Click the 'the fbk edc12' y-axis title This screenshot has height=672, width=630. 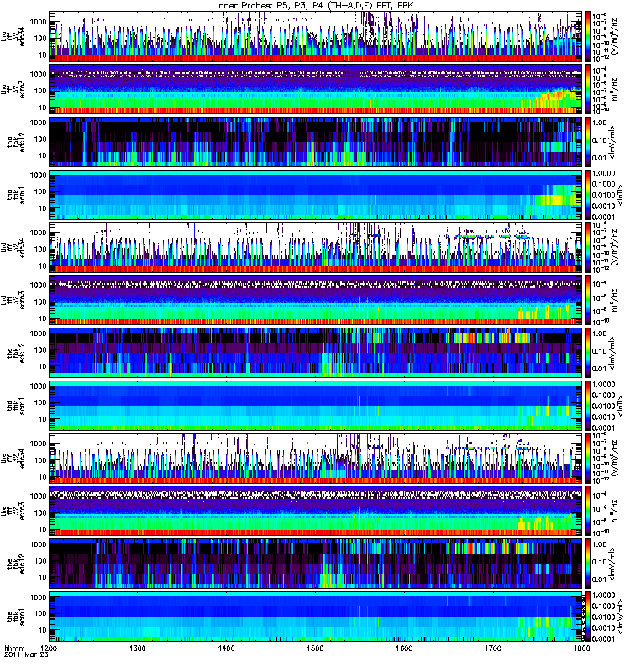click(16, 564)
